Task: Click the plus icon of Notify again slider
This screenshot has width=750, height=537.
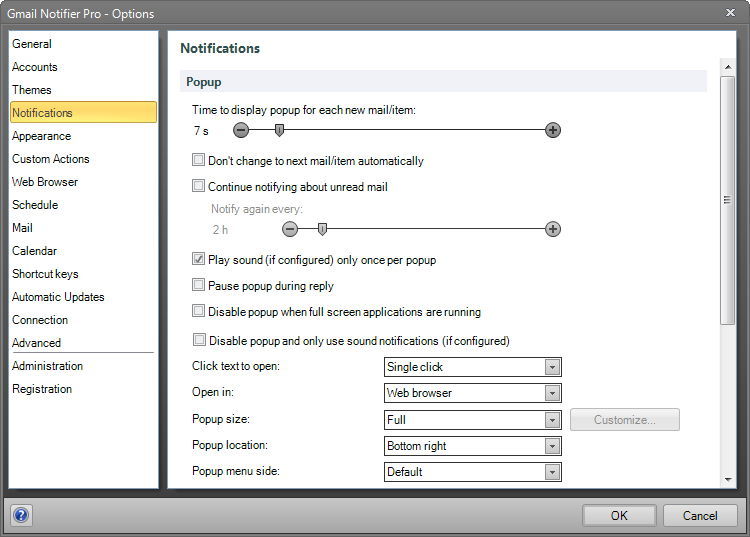Action: tap(552, 229)
